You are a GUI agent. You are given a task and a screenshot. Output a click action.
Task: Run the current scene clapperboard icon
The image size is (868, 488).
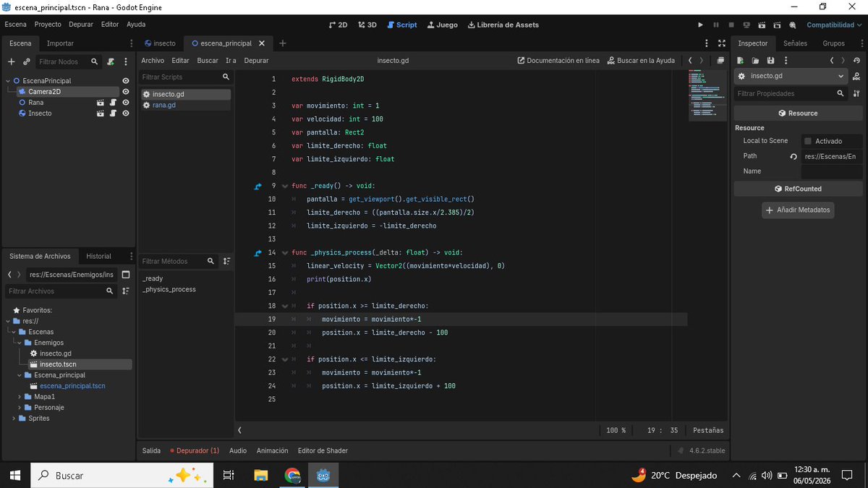[762, 25]
